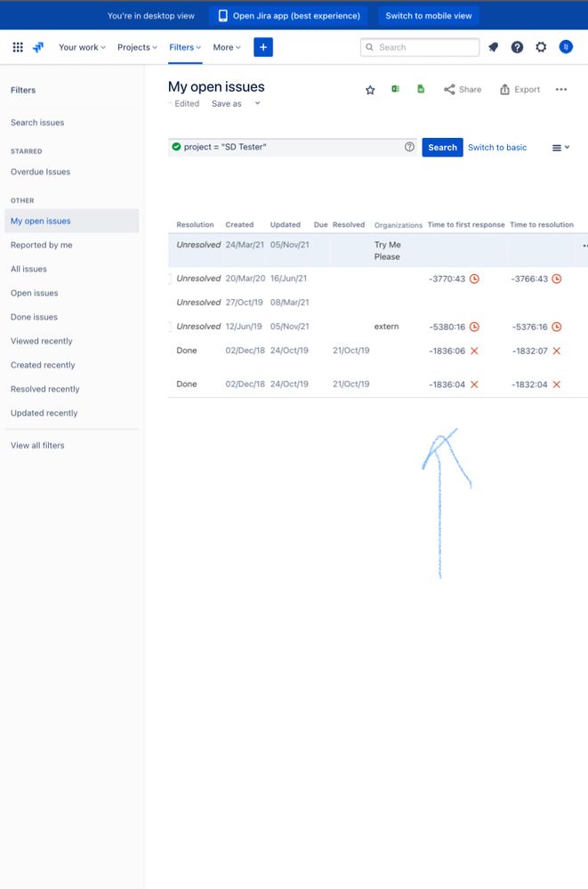588x889 pixels.
Task: Open the More dropdown
Action: [227, 47]
